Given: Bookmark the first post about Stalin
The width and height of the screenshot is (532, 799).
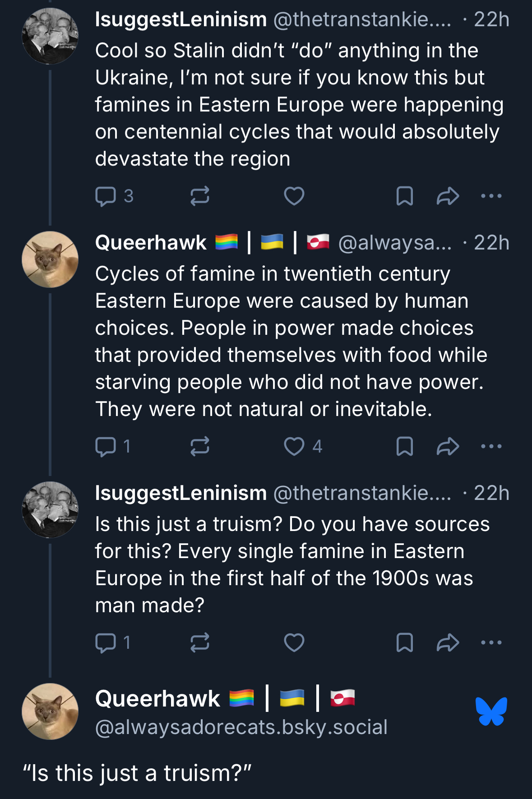Looking at the screenshot, I should point(404,196).
